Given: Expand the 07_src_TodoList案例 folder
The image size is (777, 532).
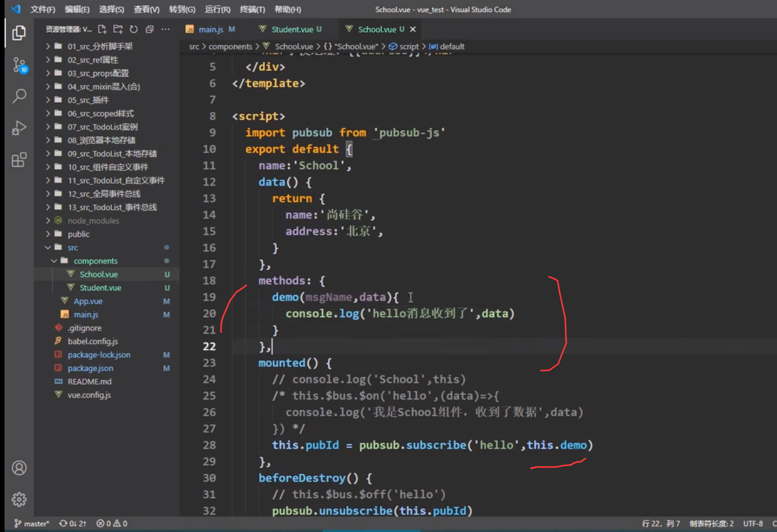Looking at the screenshot, I should (x=103, y=127).
